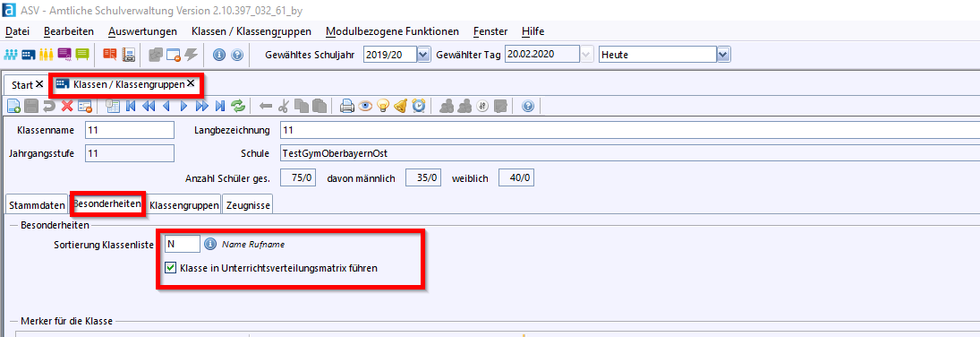Click the info icon next to the Sortierung field

click(210, 245)
